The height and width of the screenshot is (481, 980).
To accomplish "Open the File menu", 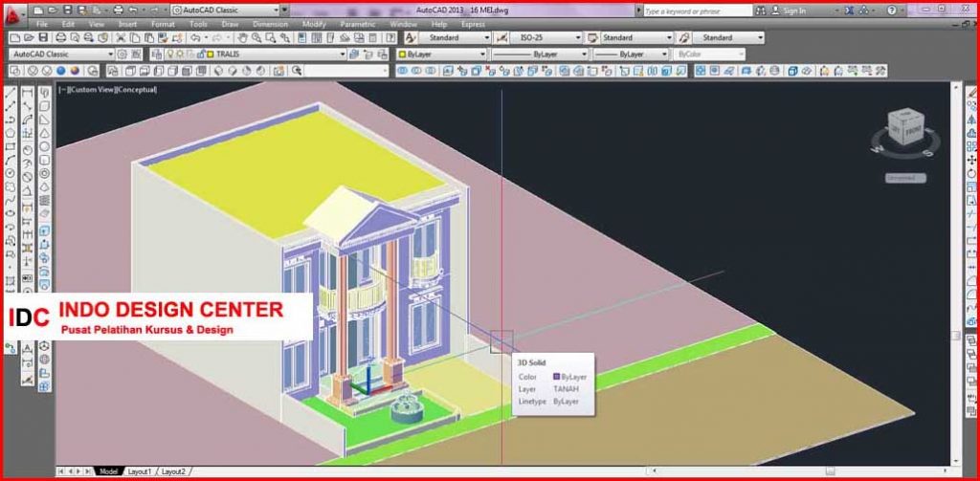I will coord(42,24).
